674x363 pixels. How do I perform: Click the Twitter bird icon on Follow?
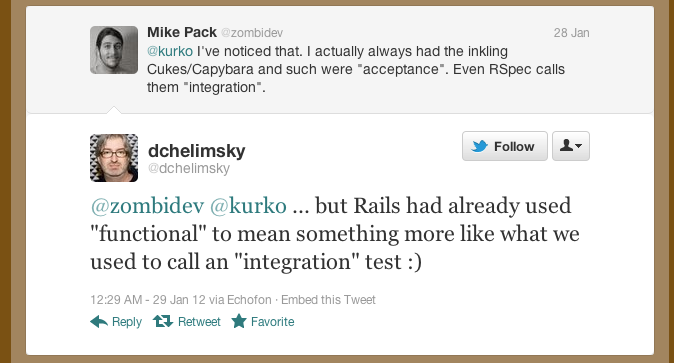479,146
